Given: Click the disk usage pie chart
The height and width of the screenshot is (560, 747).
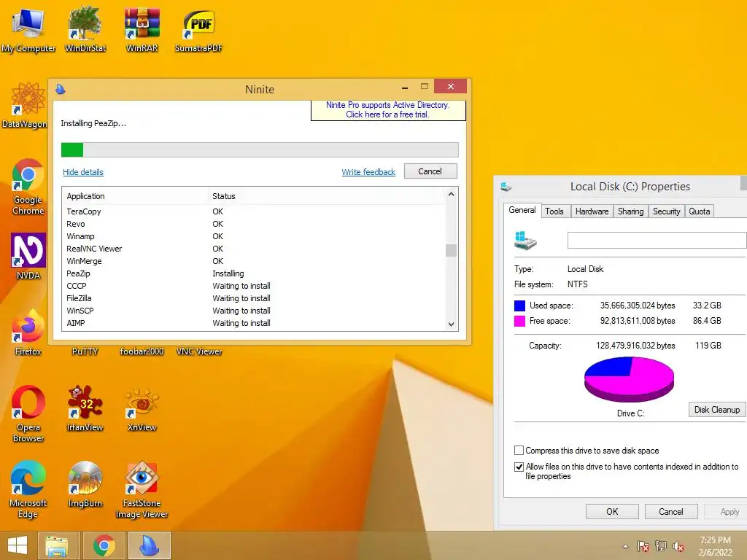Looking at the screenshot, I should [629, 379].
